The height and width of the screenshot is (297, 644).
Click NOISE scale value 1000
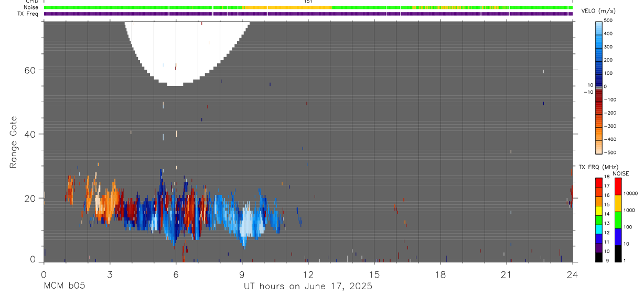[x=629, y=210]
